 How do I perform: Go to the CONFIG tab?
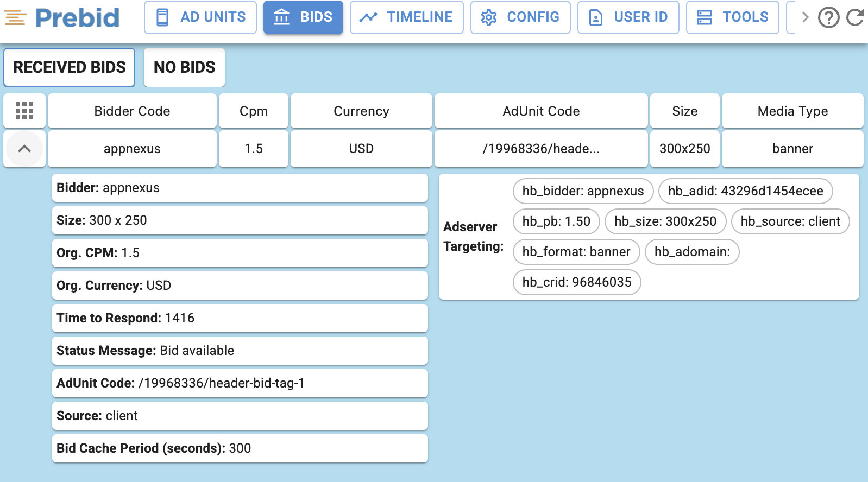pyautogui.click(x=520, y=17)
